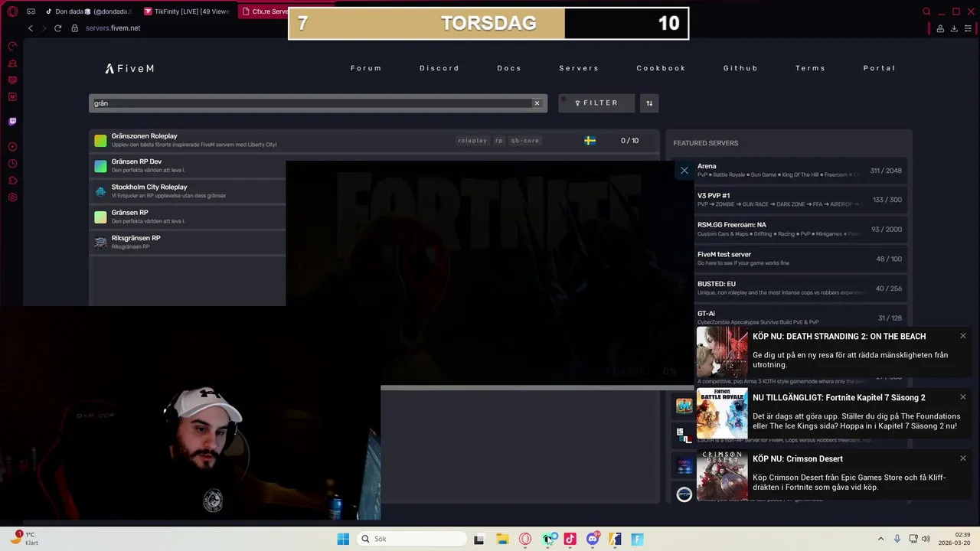This screenshot has width=980, height=551.
Task: Open Twitch panel in sidebar
Action: [12, 121]
